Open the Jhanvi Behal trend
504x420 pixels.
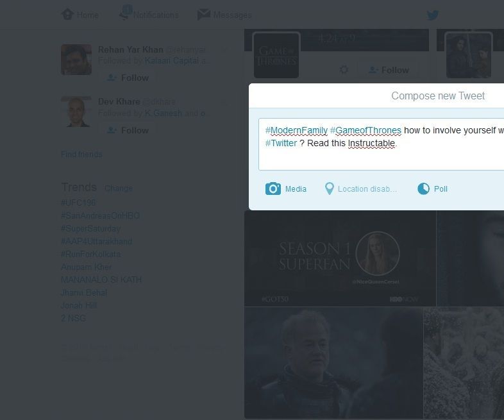click(x=84, y=293)
